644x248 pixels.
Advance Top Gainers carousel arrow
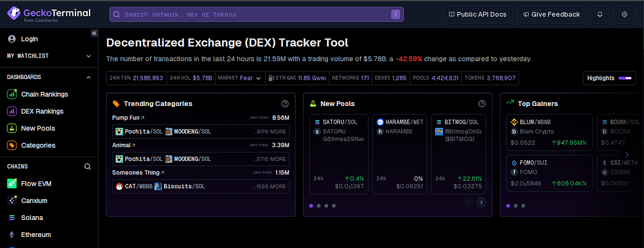click(x=627, y=154)
